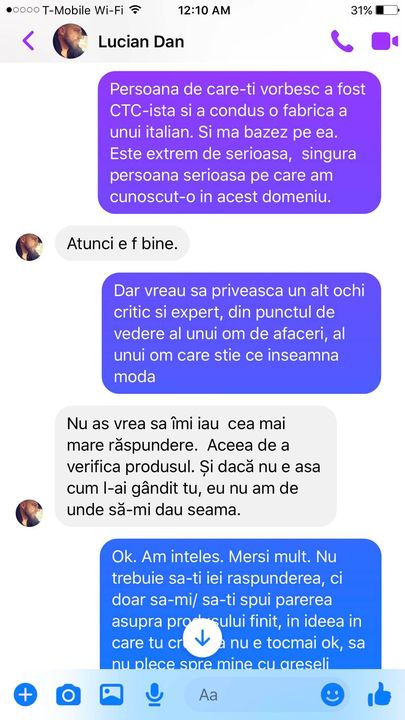This screenshot has height=720, width=405.
Task: Jump to latest messages with down arrow
Action: (x=202, y=640)
